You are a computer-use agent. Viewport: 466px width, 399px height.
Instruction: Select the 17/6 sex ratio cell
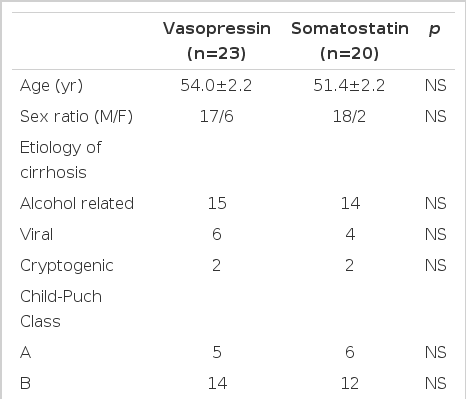(x=217, y=116)
